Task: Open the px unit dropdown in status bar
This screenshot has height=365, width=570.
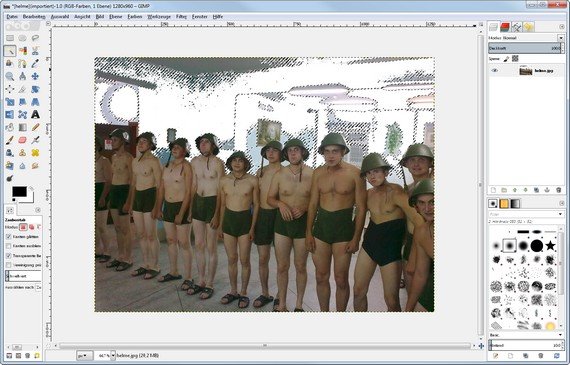Action: pos(84,356)
